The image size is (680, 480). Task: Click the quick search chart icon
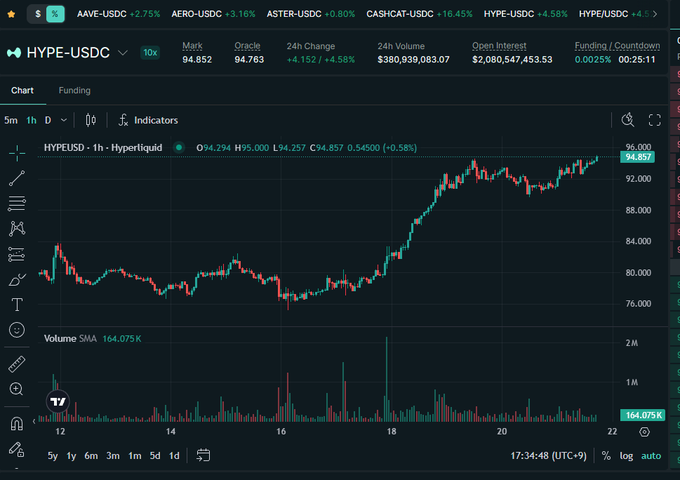point(628,120)
